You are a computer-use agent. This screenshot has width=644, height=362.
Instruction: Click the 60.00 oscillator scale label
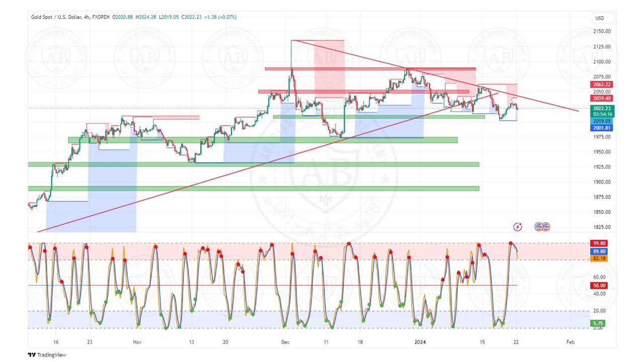(599, 277)
